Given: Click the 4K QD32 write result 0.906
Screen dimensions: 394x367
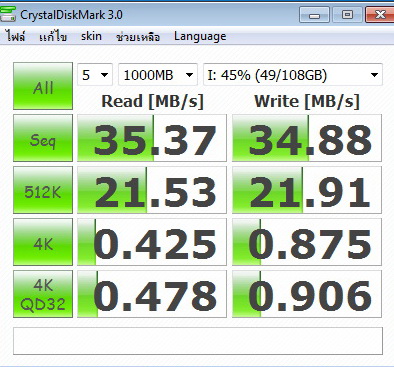Looking at the screenshot, I should (x=307, y=294).
